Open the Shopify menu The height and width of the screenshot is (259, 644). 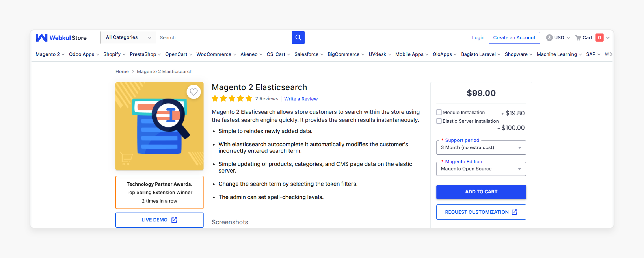click(x=114, y=54)
